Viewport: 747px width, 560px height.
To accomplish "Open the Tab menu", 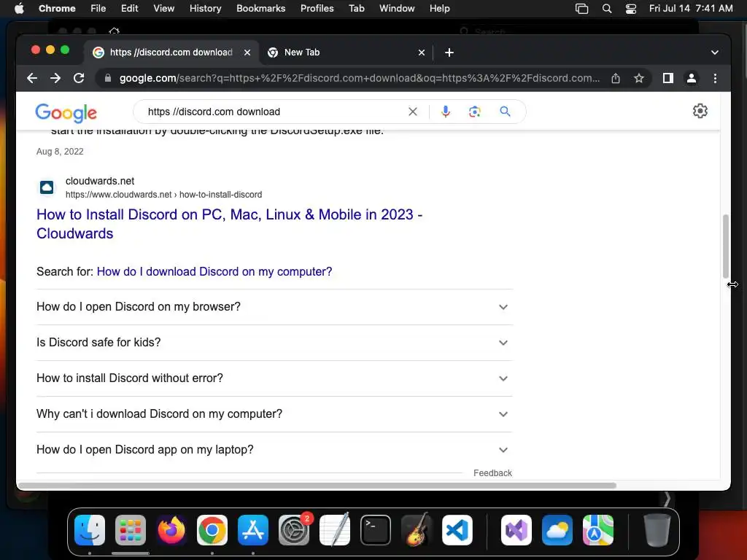I will tap(356, 9).
